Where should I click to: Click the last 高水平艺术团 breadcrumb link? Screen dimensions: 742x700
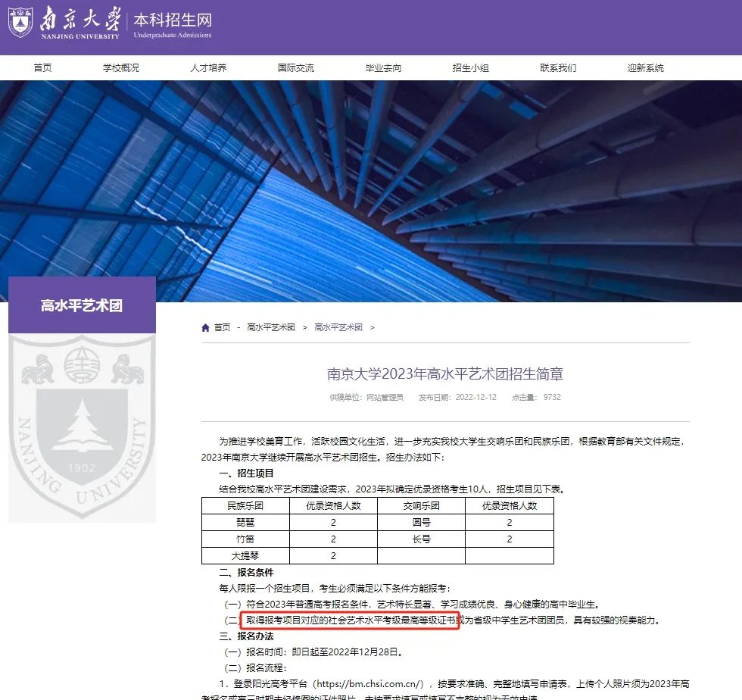coord(338,327)
